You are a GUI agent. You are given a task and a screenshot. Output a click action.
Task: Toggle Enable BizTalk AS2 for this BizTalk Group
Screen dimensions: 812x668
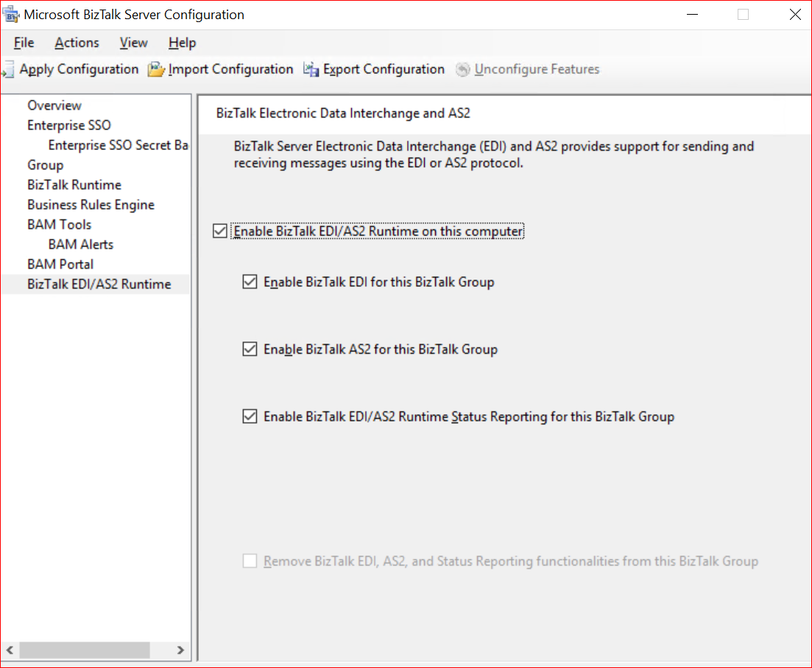tap(250, 349)
